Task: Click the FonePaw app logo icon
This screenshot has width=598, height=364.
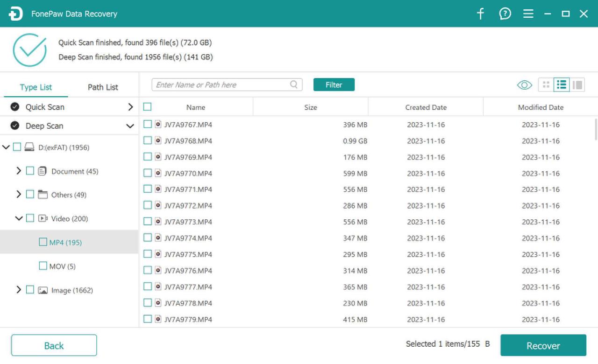Action: [x=15, y=14]
